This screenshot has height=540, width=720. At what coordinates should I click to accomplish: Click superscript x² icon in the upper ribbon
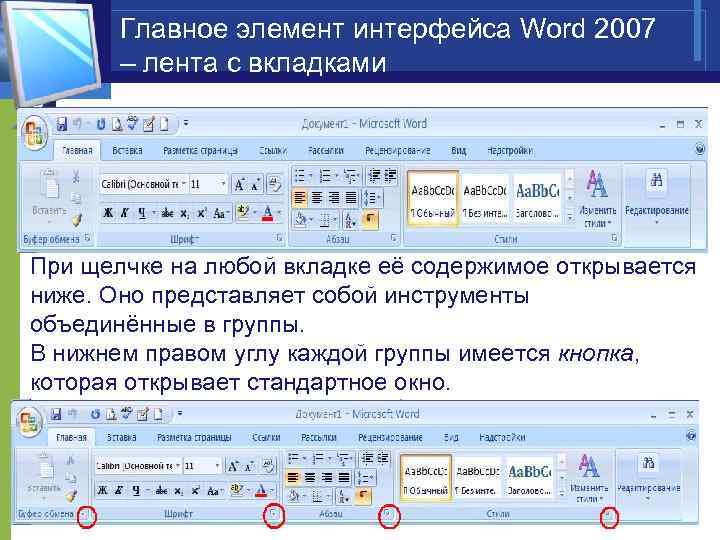202,213
